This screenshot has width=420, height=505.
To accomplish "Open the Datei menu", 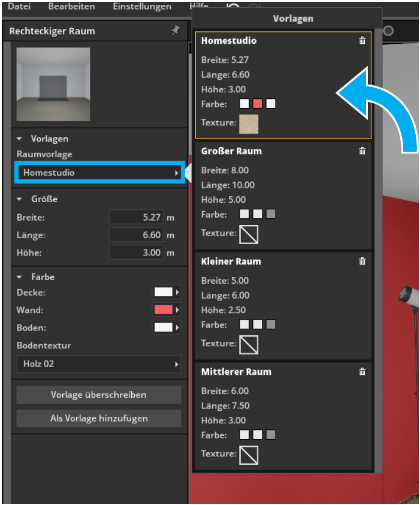I will [20, 7].
